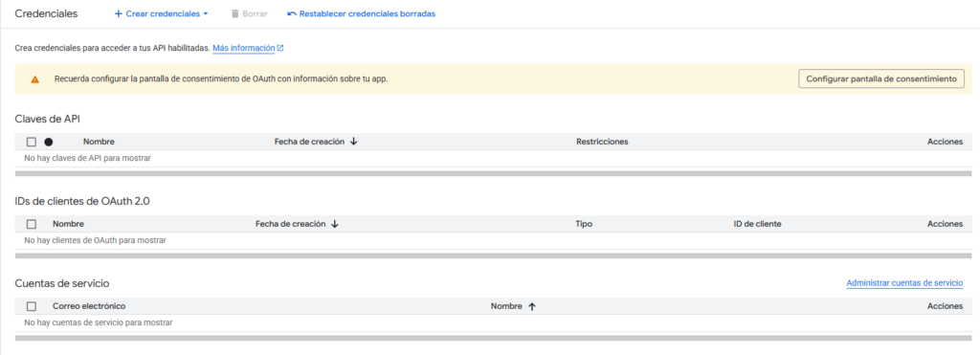
Task: Open the Más información link
Action: point(244,48)
